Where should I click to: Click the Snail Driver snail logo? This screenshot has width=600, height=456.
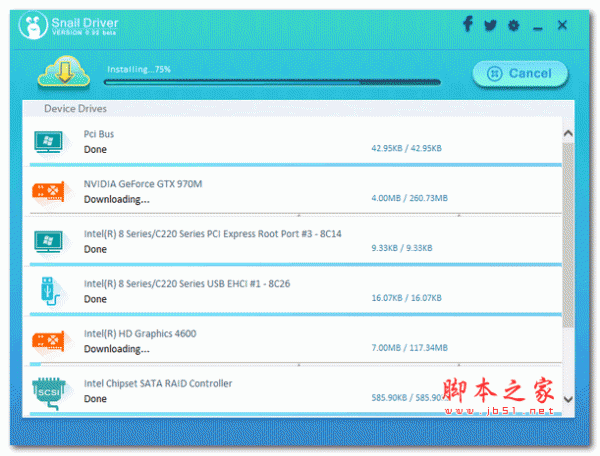[33, 25]
